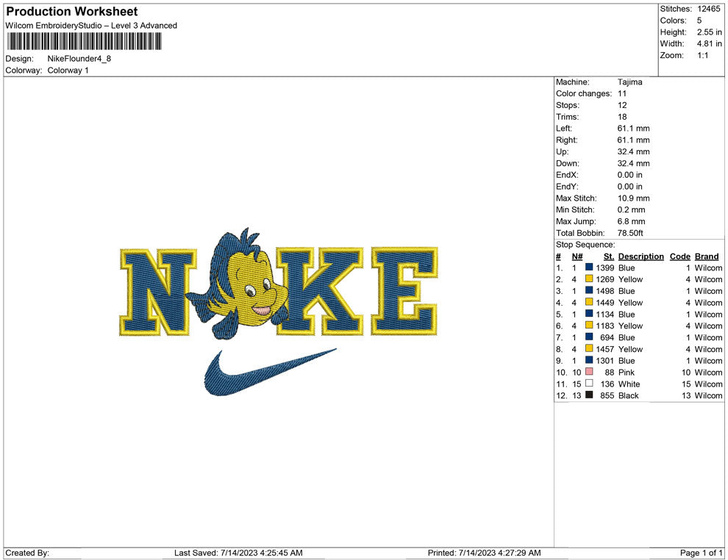This screenshot has height=560, width=728.
Task: Click the Total Bobbin value '78.50ft'
Action: [x=630, y=232]
